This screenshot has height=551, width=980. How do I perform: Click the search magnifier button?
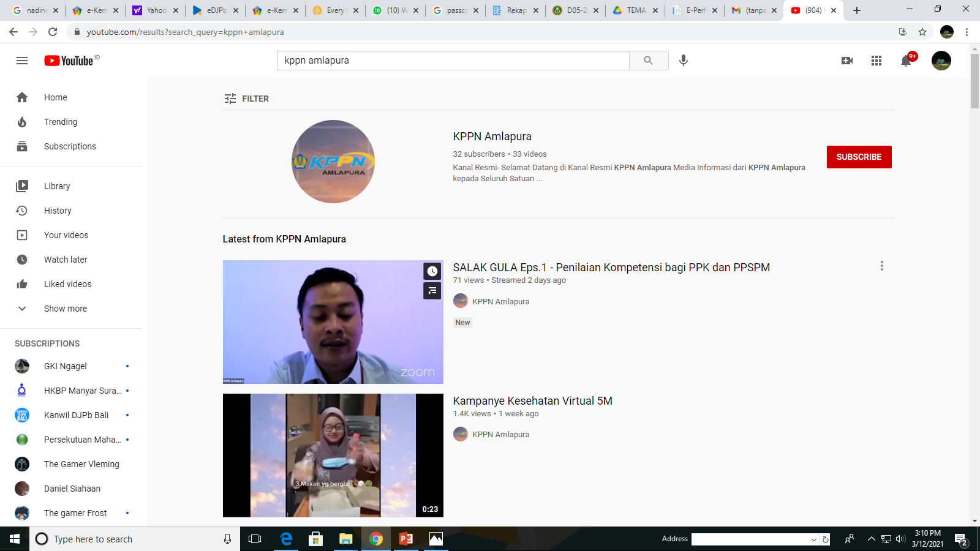point(648,61)
